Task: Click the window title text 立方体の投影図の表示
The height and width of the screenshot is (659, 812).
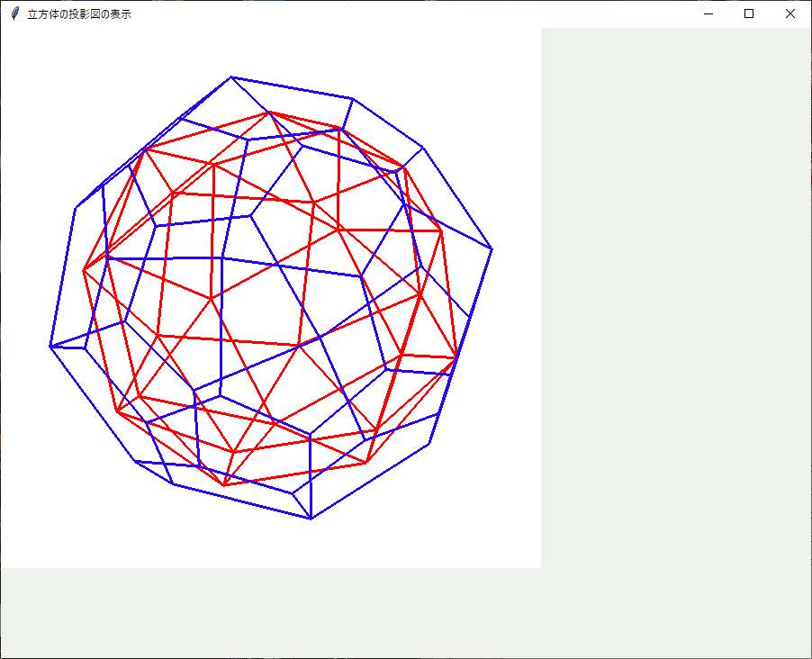Action: click(79, 14)
